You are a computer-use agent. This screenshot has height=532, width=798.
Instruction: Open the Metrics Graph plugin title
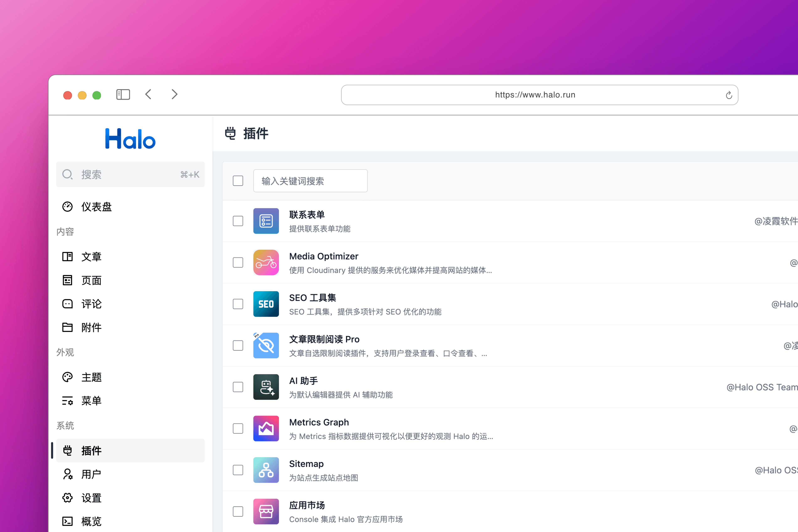pyautogui.click(x=319, y=422)
